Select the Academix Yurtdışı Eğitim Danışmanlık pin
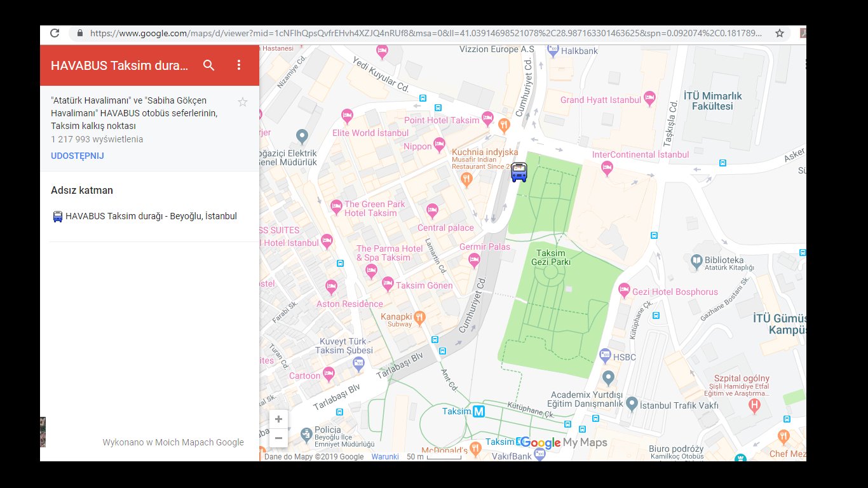The width and height of the screenshot is (868, 488). (609, 379)
